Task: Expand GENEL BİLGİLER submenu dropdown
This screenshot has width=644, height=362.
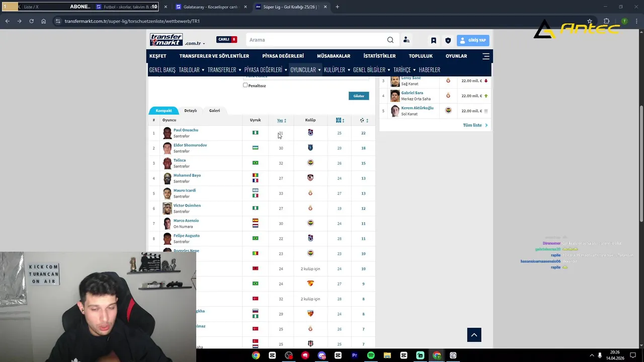Action: [x=372, y=70]
